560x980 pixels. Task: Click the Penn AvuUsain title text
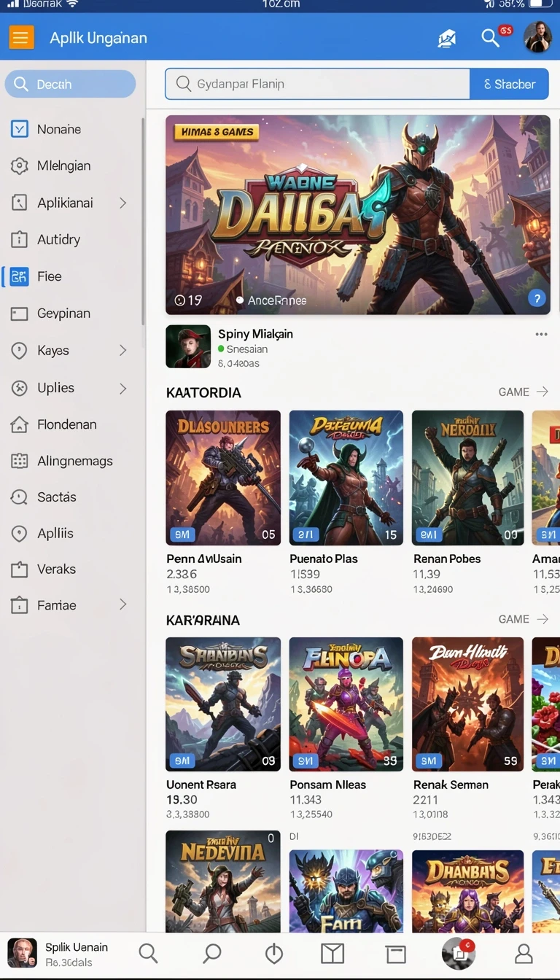point(204,559)
